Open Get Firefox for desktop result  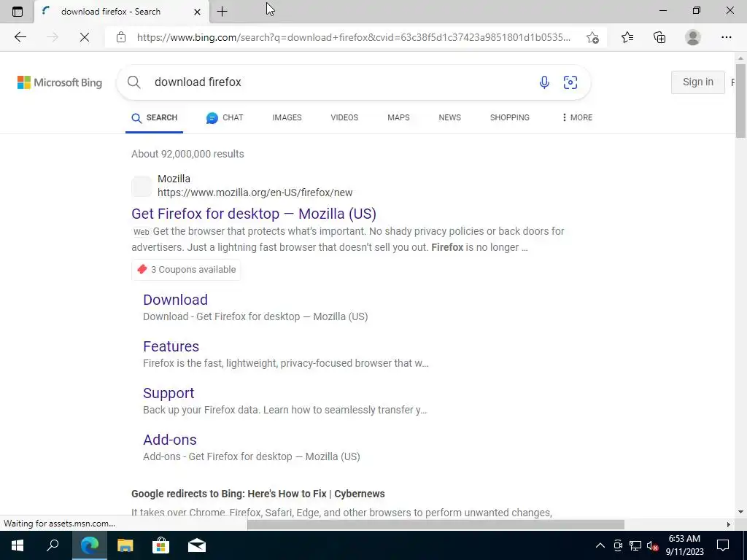click(253, 214)
